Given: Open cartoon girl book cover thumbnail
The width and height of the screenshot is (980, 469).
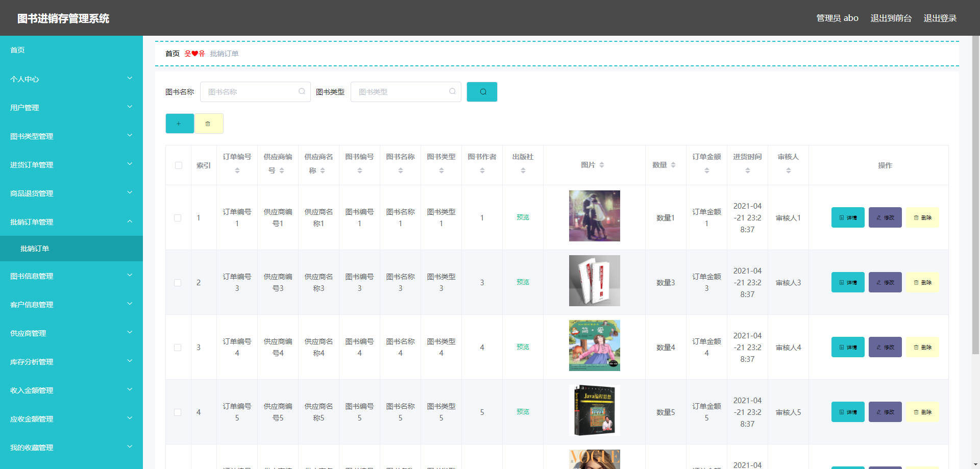Looking at the screenshot, I should coord(594,345).
